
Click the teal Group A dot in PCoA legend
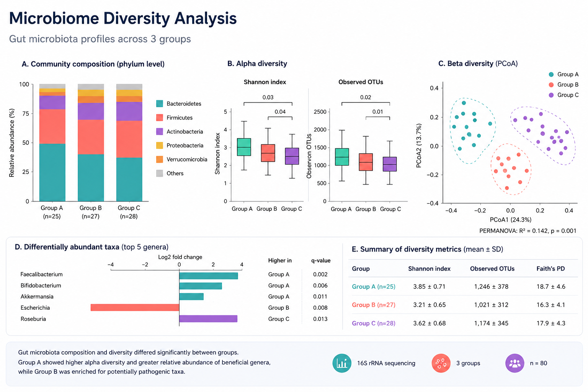pyautogui.click(x=551, y=74)
